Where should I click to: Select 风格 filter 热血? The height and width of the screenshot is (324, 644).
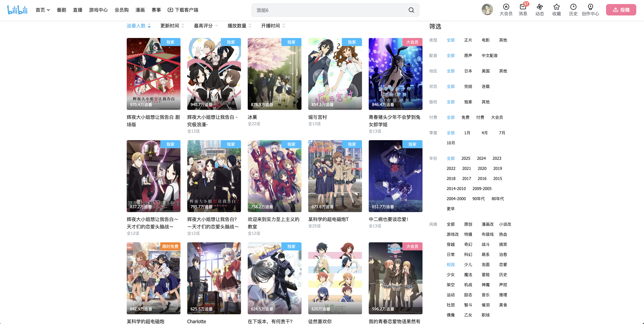503,234
